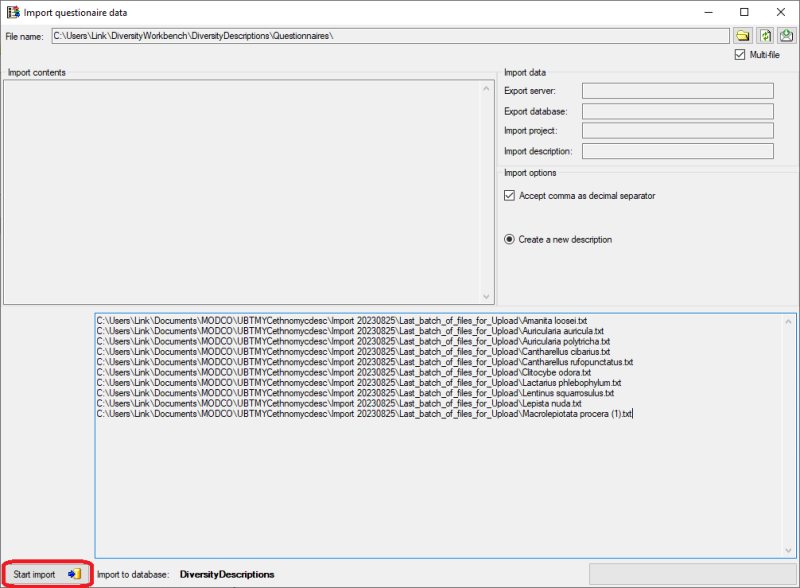
Task: Click the reload file icon
Action: coord(765,36)
